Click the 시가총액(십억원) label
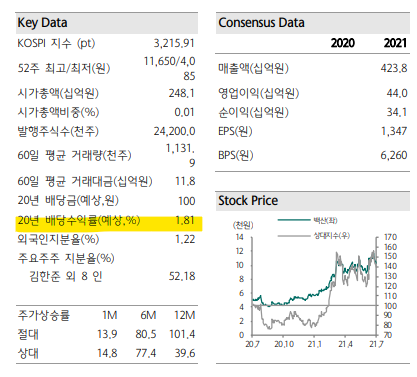This screenshot has width=417, height=377. pos(58,93)
